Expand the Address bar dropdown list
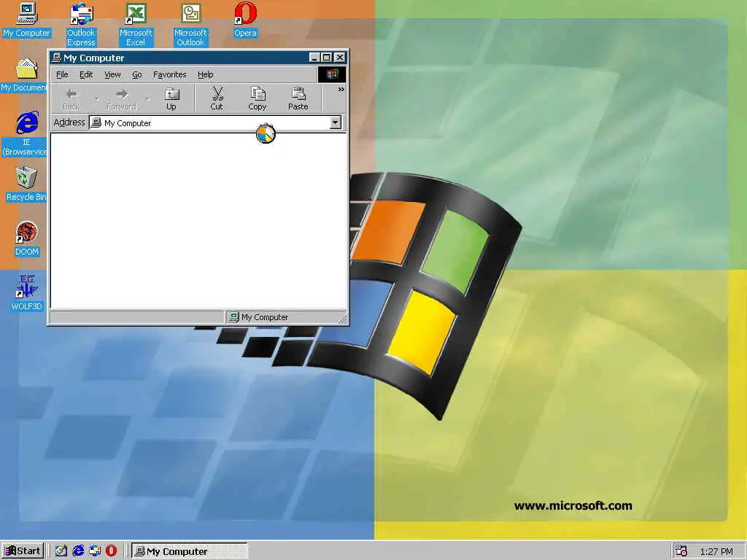 [336, 122]
